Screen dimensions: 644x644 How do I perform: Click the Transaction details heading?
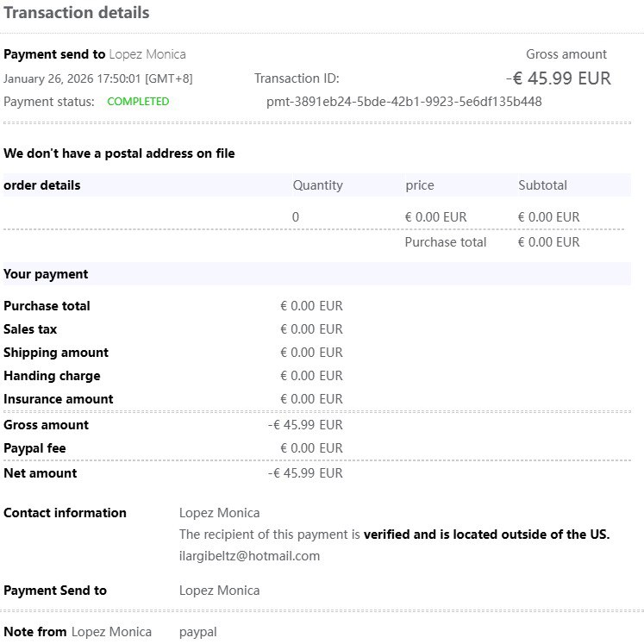pos(77,13)
